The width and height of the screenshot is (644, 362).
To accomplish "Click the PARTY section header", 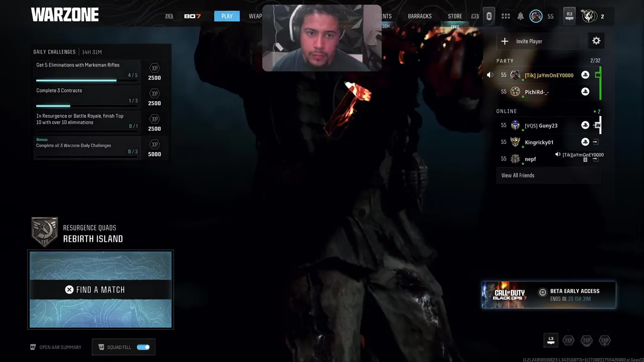I will click(505, 60).
